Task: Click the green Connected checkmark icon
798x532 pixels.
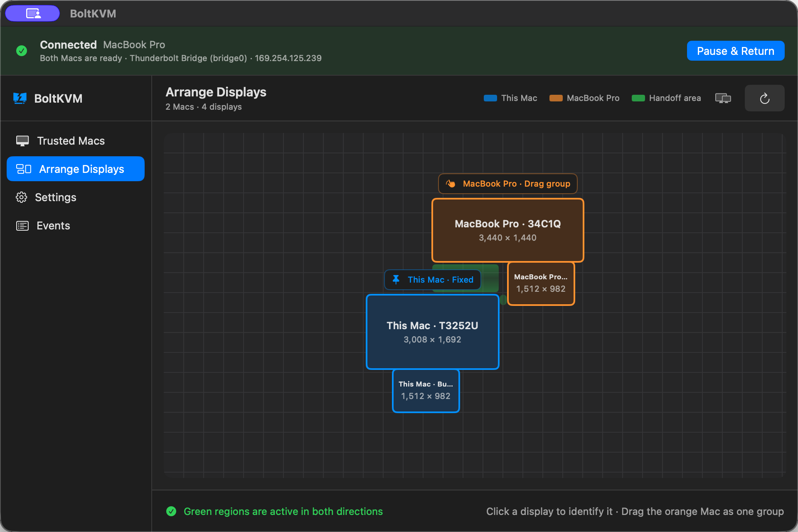Action: [22, 51]
